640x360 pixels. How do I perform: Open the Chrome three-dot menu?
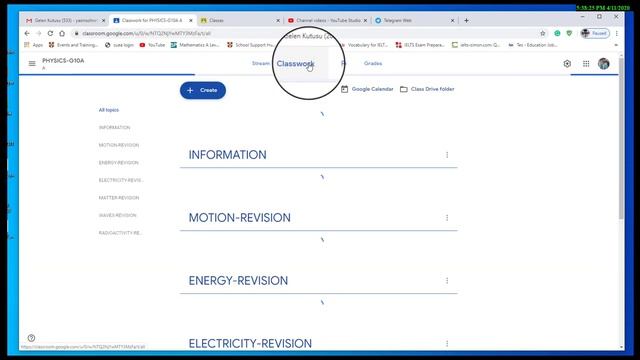pyautogui.click(x=616, y=33)
